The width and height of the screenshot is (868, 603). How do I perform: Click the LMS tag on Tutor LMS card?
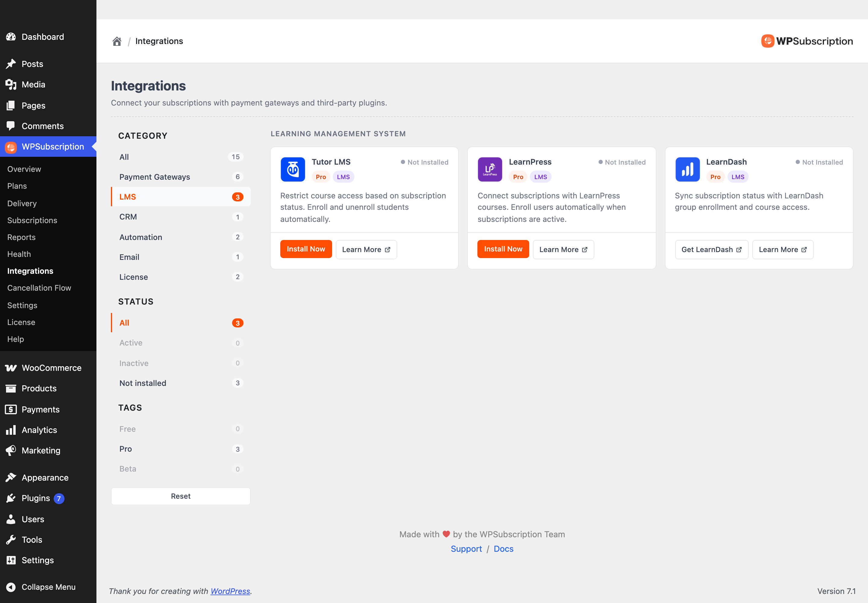coord(343,177)
